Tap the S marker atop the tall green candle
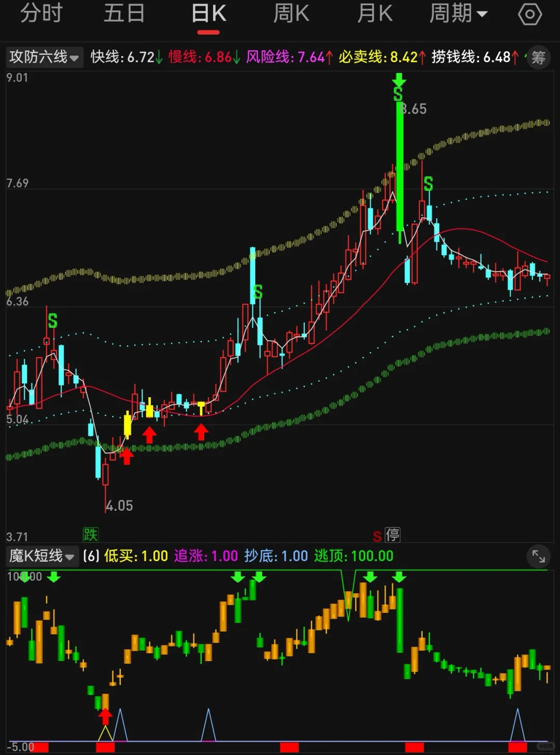The height and width of the screenshot is (755, 560). 398,94
